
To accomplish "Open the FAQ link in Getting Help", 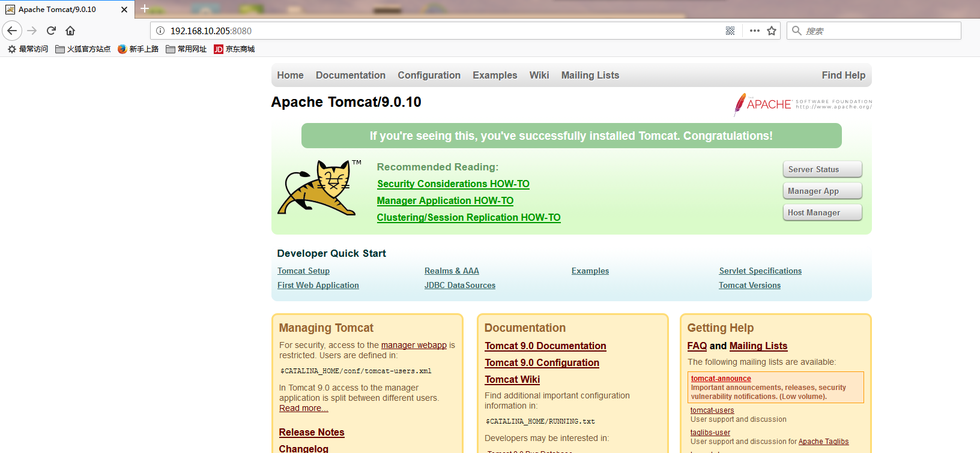I will [x=697, y=346].
